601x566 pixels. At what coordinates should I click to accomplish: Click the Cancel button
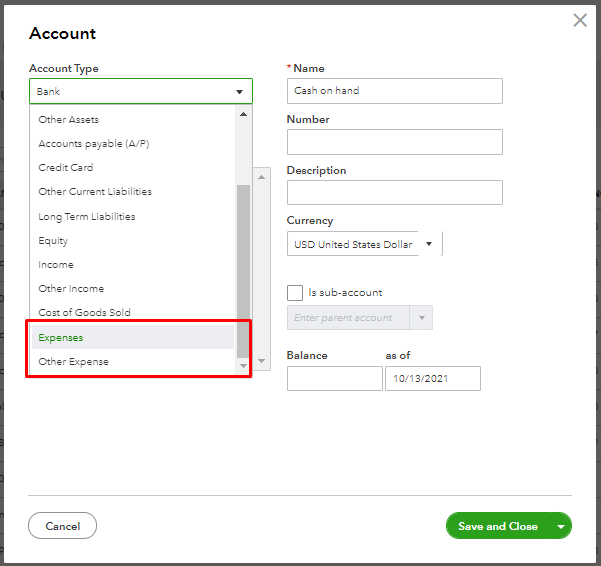pos(63,526)
